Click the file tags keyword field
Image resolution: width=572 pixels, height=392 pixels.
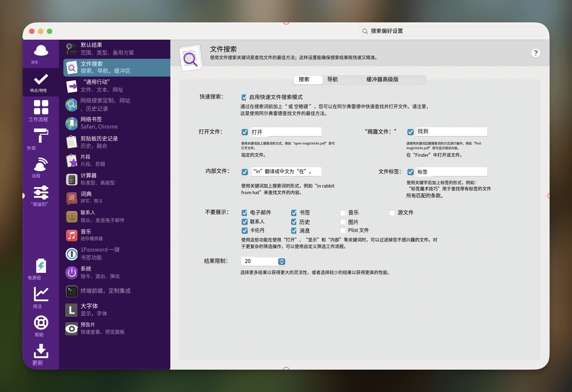(452, 172)
